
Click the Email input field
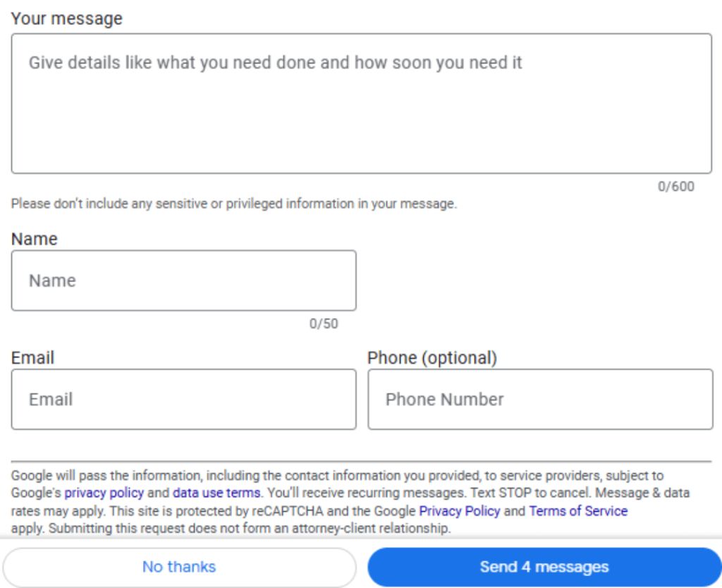click(x=183, y=399)
